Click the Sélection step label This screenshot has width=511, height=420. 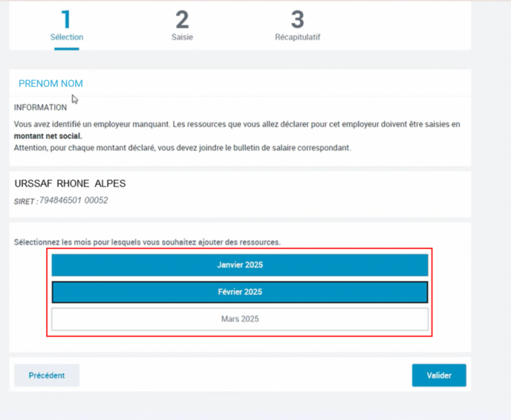click(66, 37)
